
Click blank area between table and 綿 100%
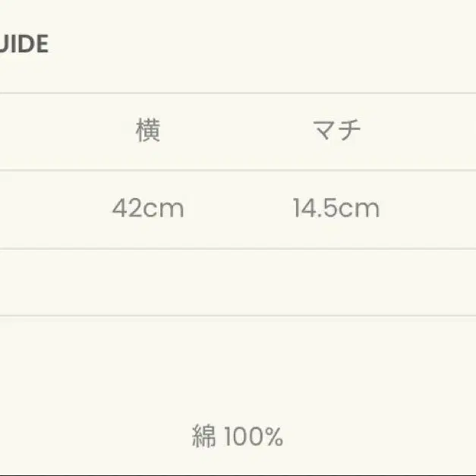tap(238, 372)
